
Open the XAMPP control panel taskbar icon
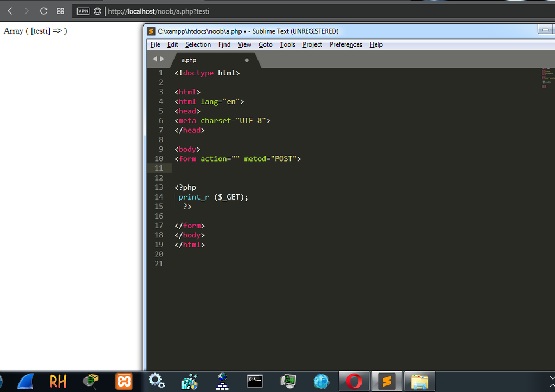(x=124, y=381)
